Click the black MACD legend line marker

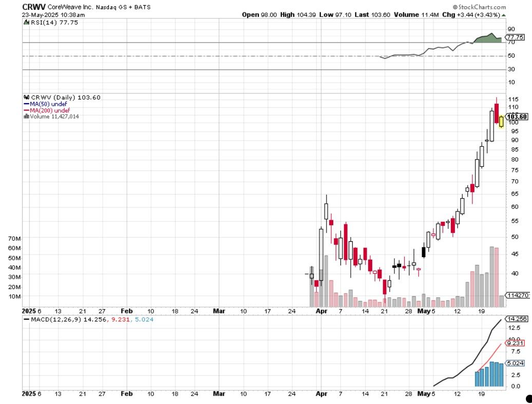[27, 319]
